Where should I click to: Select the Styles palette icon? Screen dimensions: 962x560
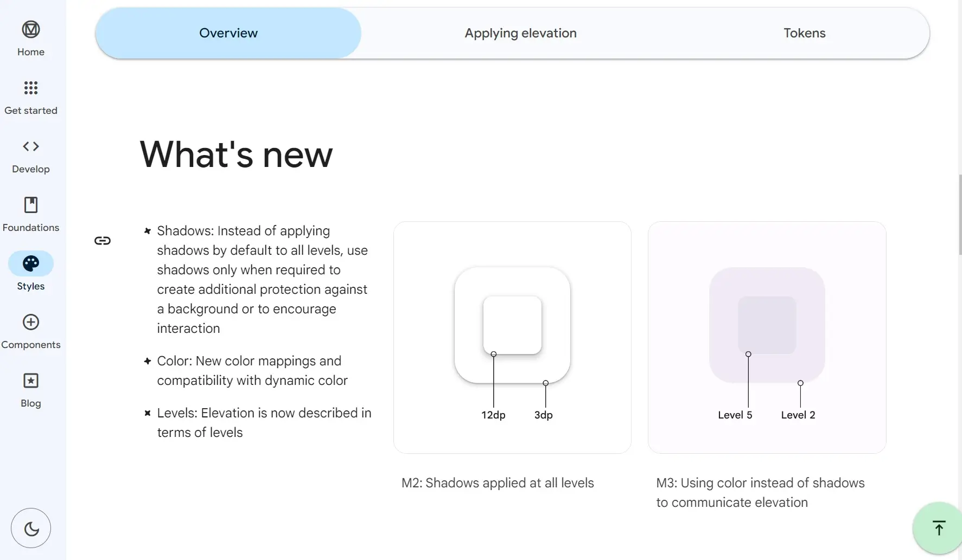tap(31, 263)
